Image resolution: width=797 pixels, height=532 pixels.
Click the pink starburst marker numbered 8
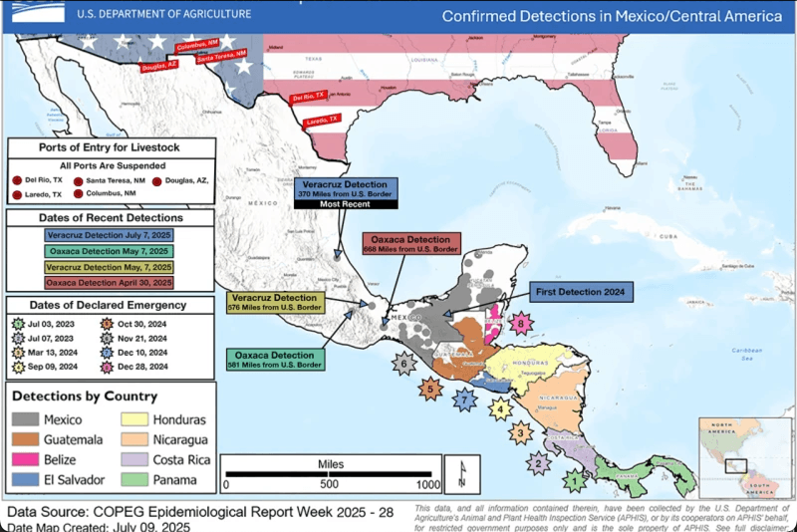(x=519, y=324)
